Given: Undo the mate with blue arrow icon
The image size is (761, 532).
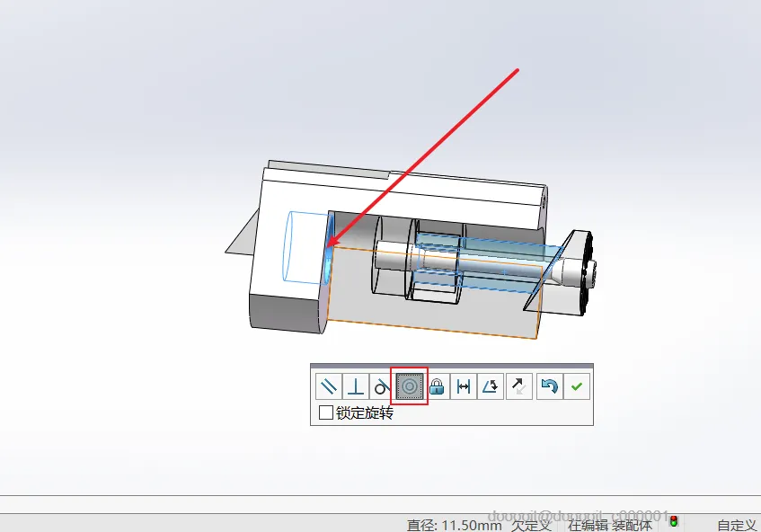Looking at the screenshot, I should [549, 386].
